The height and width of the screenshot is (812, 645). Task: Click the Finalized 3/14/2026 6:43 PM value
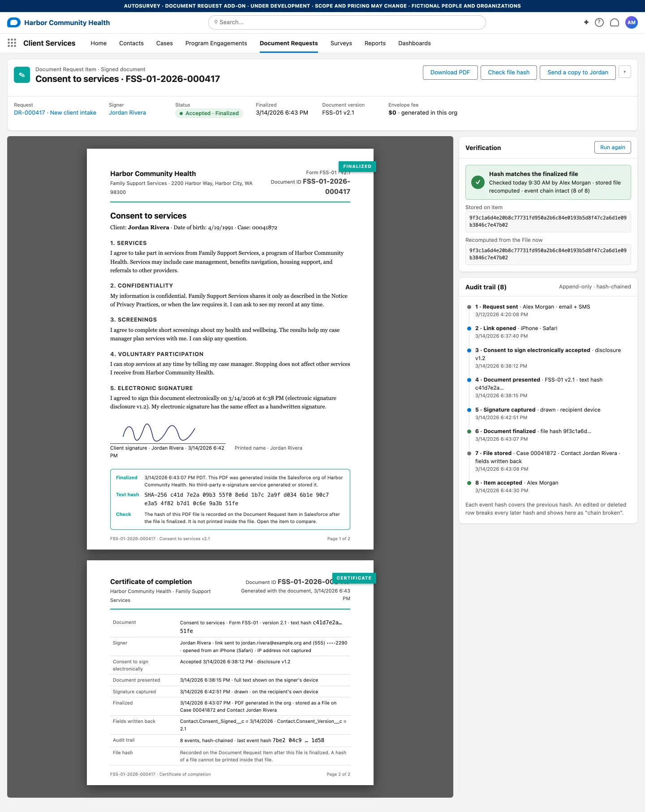pos(282,113)
